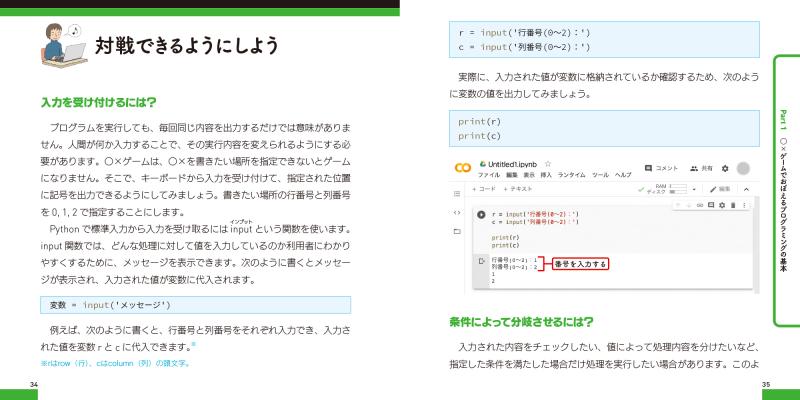Open the ランタイム menu
800x400 pixels.
[572, 175]
